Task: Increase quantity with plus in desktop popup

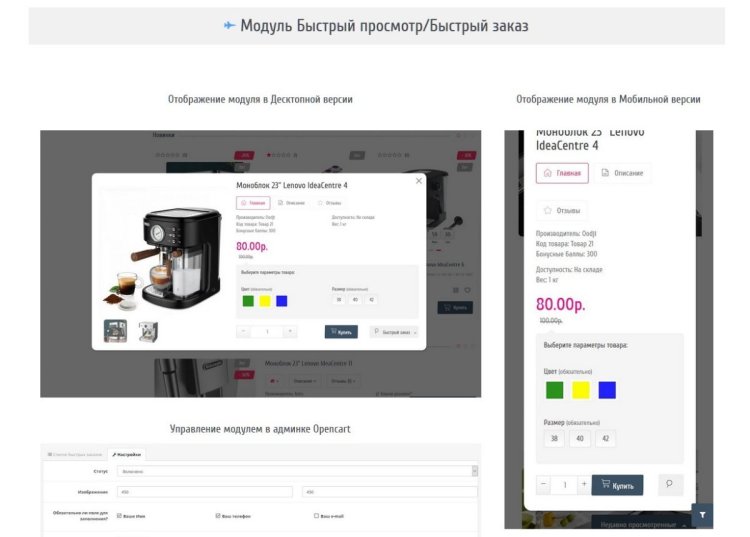Action: 289,331
